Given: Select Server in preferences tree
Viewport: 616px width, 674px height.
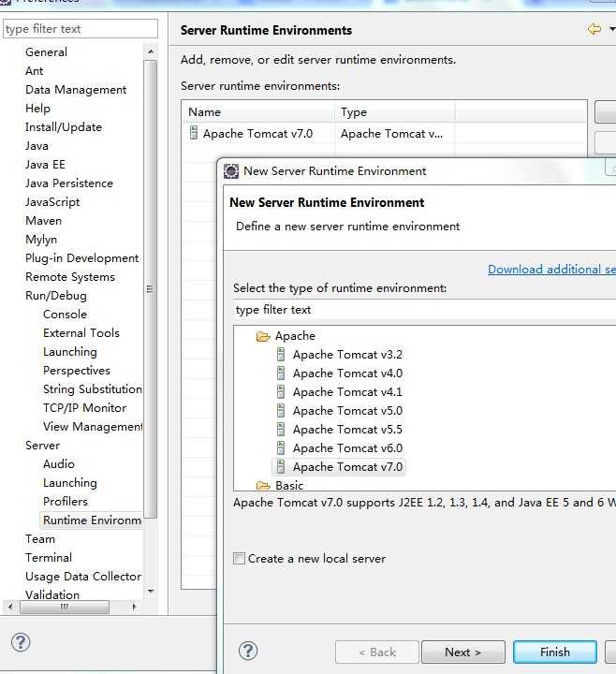Looking at the screenshot, I should (43, 446).
